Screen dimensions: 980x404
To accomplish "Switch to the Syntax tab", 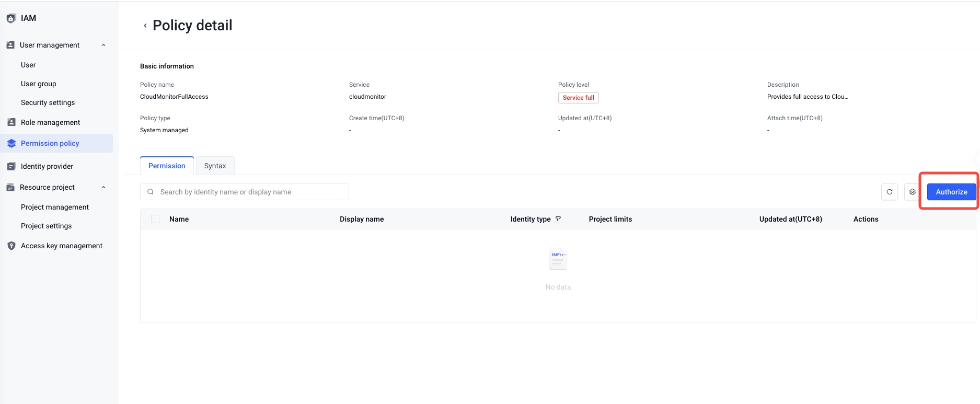I will pos(215,166).
